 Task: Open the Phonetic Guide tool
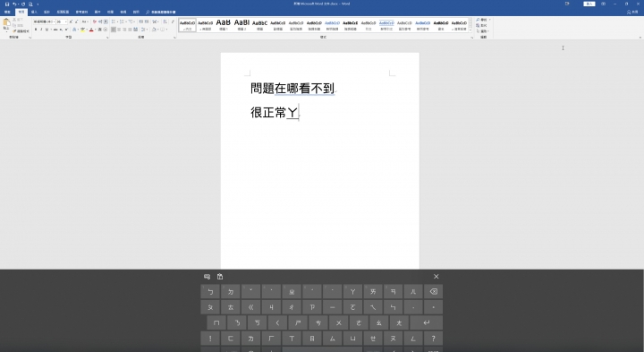pyautogui.click(x=100, y=21)
